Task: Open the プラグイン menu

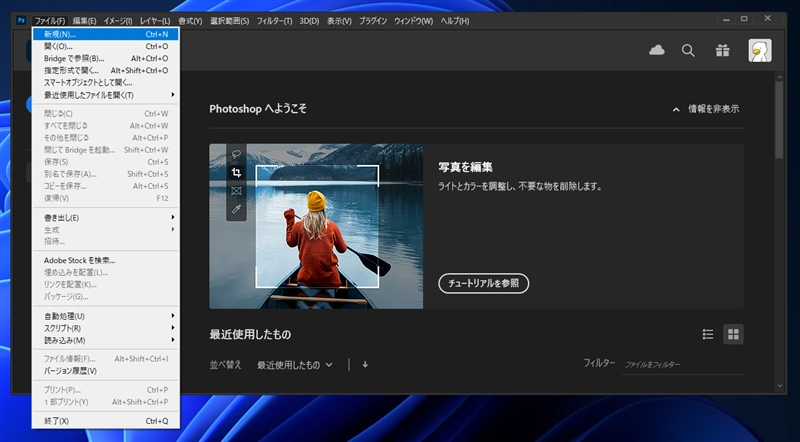Action: (373, 21)
